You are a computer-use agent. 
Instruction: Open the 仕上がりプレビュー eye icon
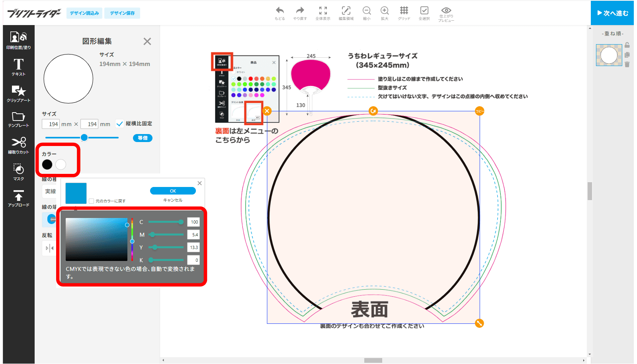pos(446,14)
